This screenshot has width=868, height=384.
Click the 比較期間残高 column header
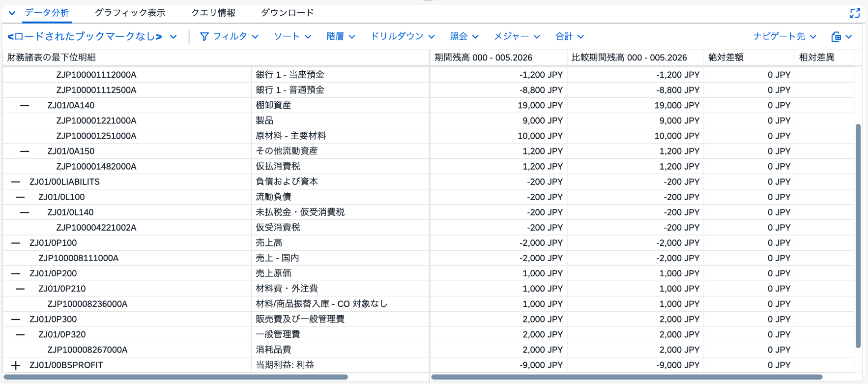coord(636,58)
